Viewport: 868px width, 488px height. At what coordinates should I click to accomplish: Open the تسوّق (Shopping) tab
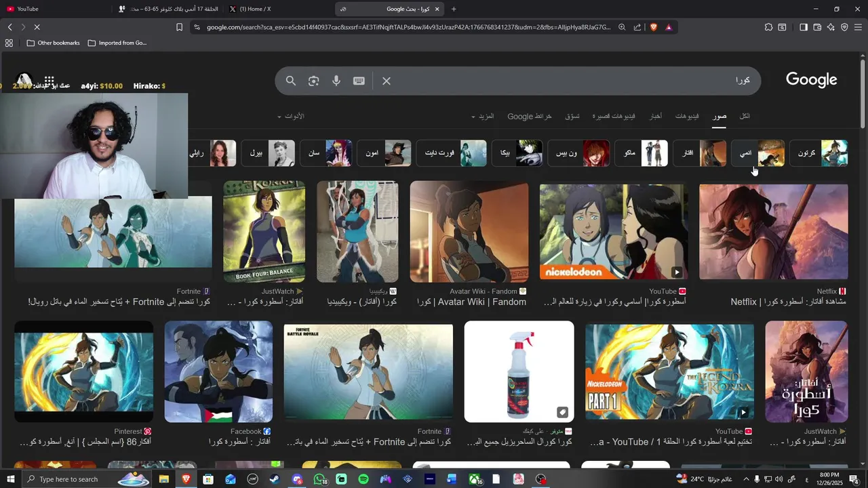[572, 116]
